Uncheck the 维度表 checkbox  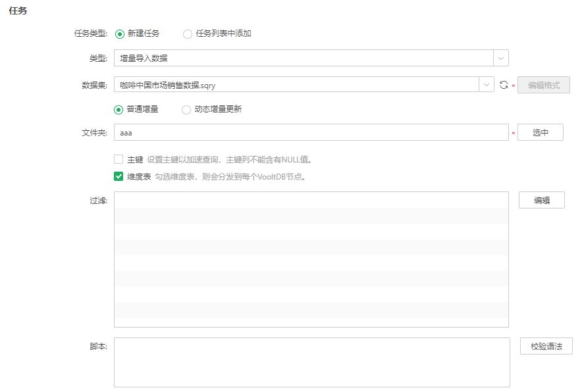[x=119, y=176]
